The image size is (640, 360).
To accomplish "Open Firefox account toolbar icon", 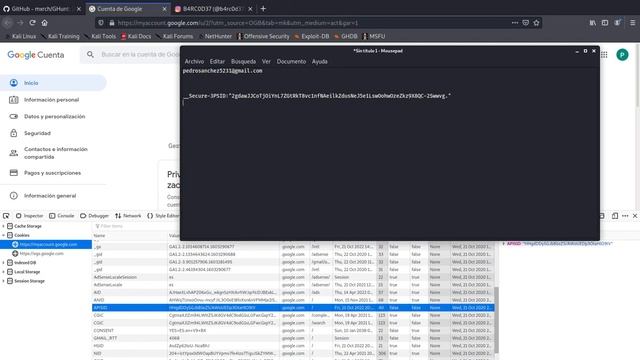I will pyautogui.click(x=618, y=23).
